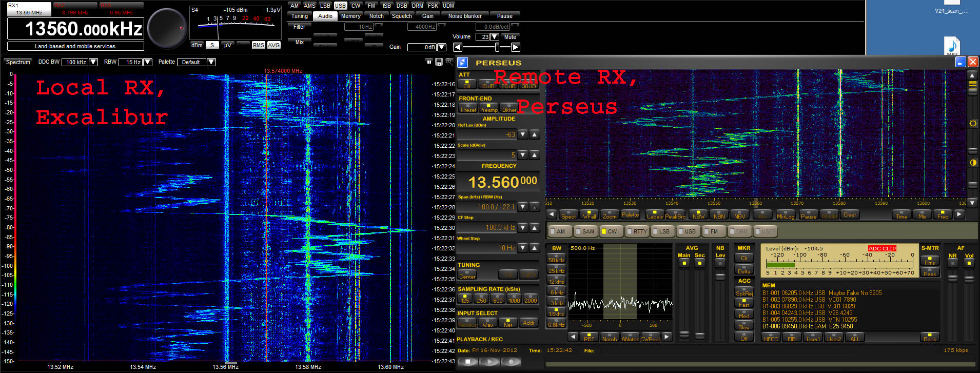Click the right arrow beside CWPeak

click(x=667, y=337)
